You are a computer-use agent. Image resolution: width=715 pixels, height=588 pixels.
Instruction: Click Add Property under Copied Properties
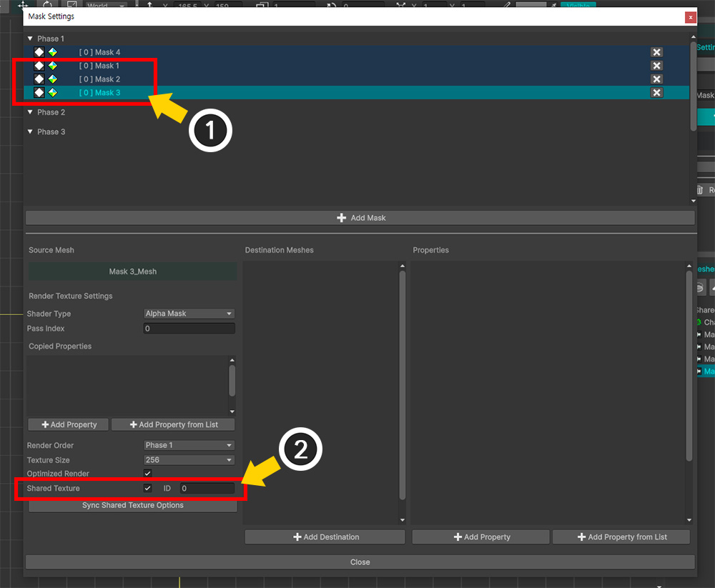(x=69, y=425)
